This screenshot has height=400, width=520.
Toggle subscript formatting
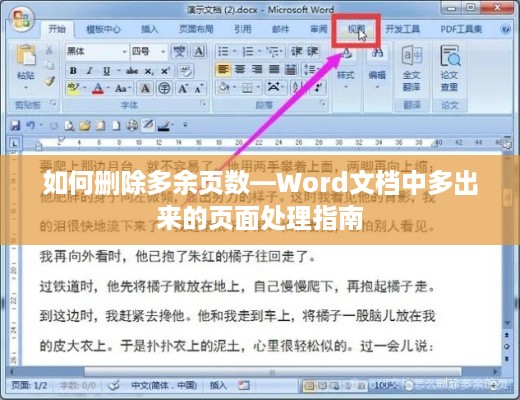(149, 71)
